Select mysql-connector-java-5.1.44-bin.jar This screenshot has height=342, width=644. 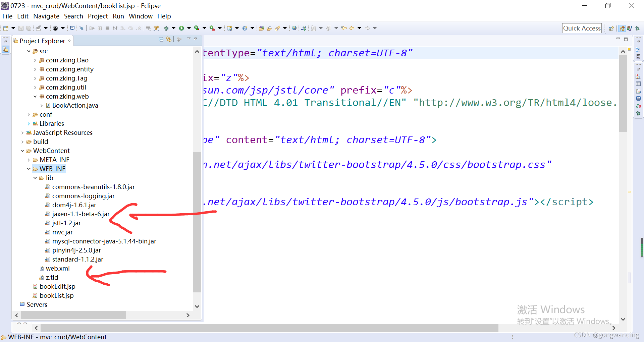104,241
